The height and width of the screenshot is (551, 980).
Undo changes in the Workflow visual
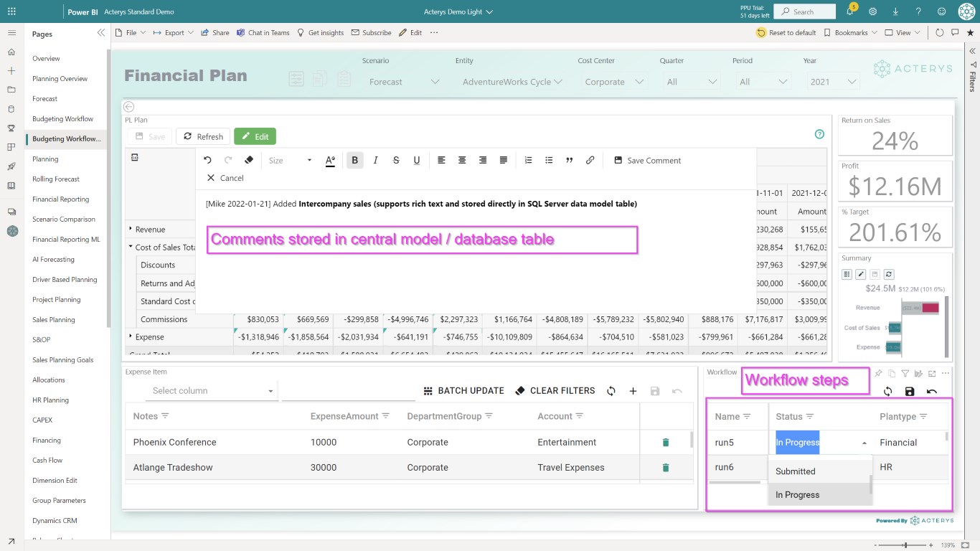point(932,392)
